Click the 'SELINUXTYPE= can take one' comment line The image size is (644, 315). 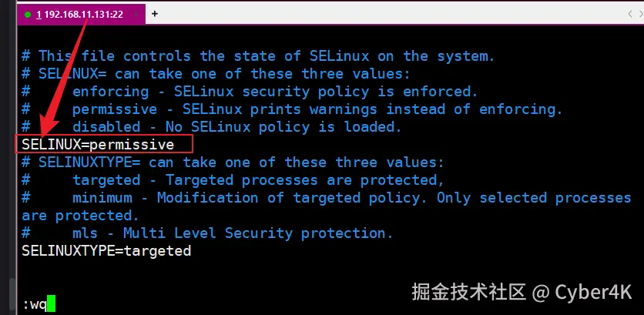click(x=233, y=163)
